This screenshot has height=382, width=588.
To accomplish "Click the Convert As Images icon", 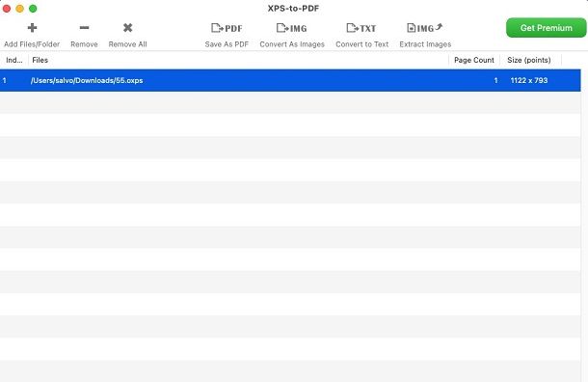I will [292, 28].
